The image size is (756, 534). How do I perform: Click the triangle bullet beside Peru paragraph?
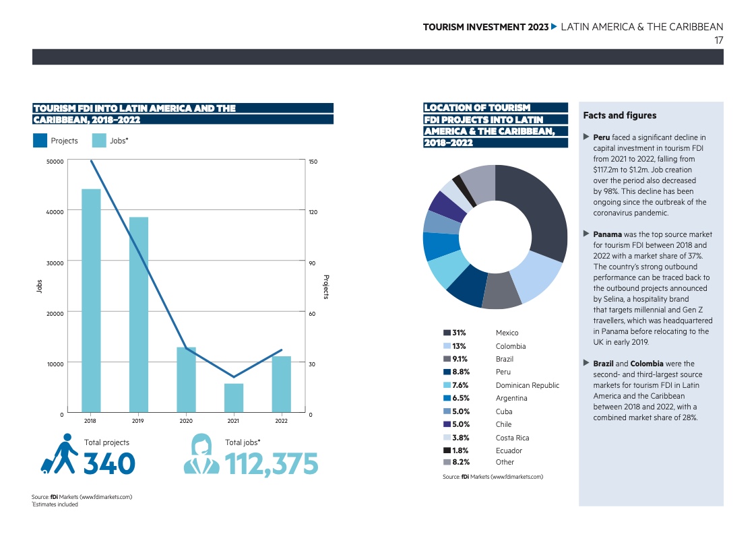point(586,138)
